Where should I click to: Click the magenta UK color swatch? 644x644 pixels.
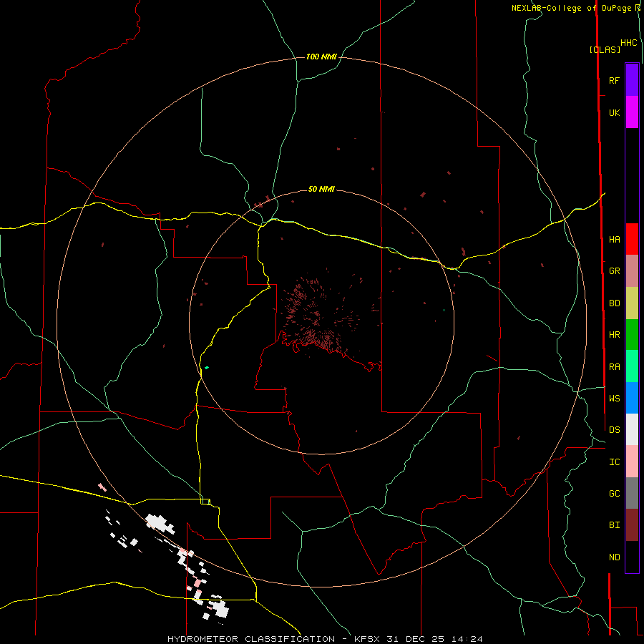coord(632,112)
